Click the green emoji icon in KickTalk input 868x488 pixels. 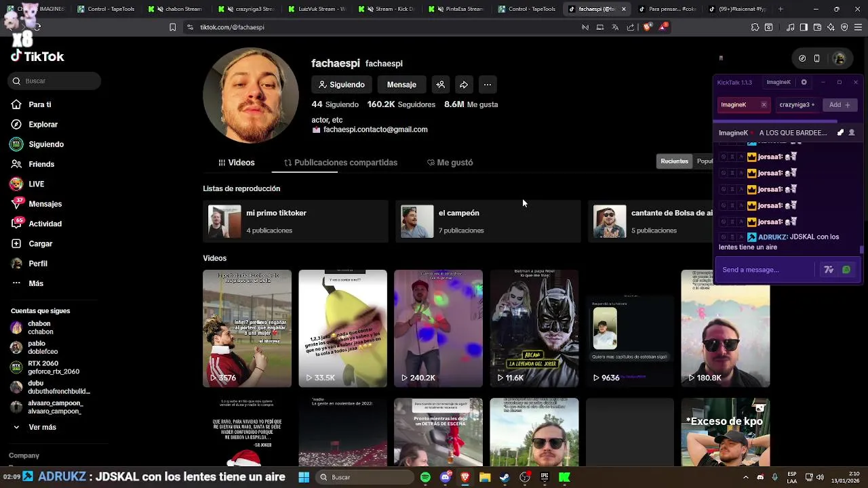[846, 270]
